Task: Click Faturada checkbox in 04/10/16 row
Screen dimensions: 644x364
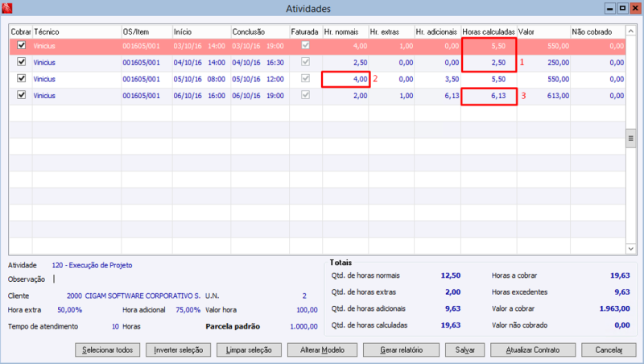Action: pos(306,62)
